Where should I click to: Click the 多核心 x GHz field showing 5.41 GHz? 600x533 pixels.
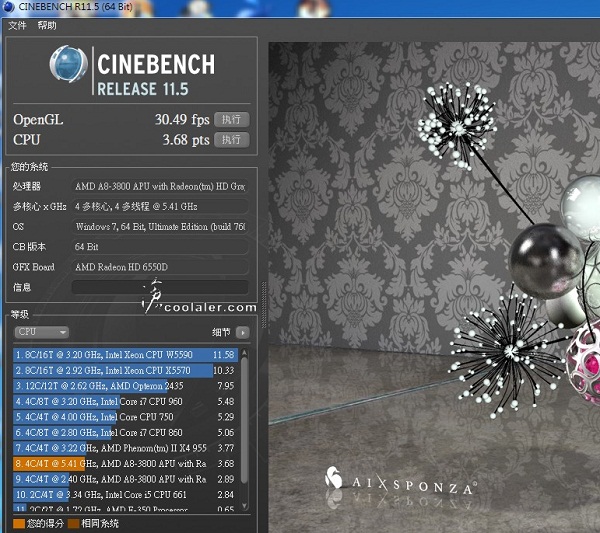click(160, 207)
